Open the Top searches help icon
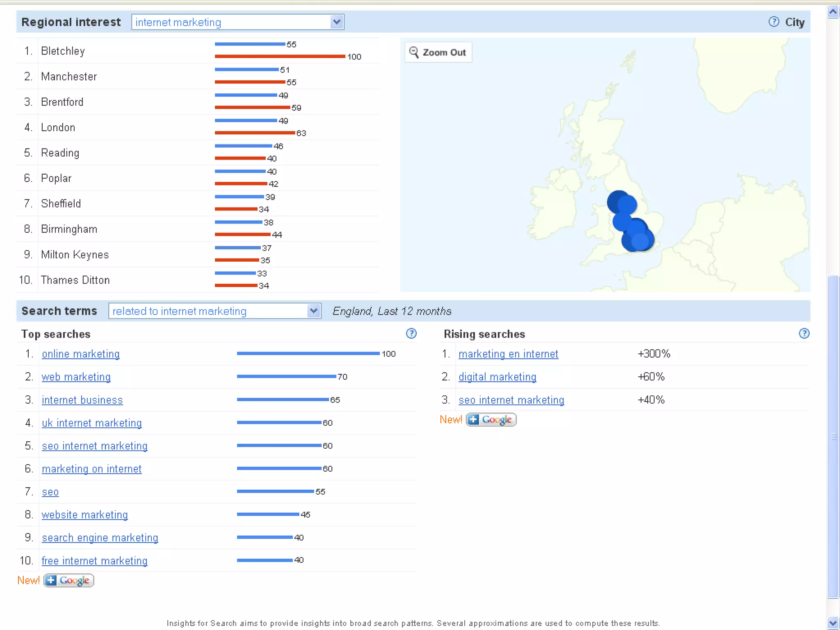This screenshot has height=630, width=840. click(411, 333)
